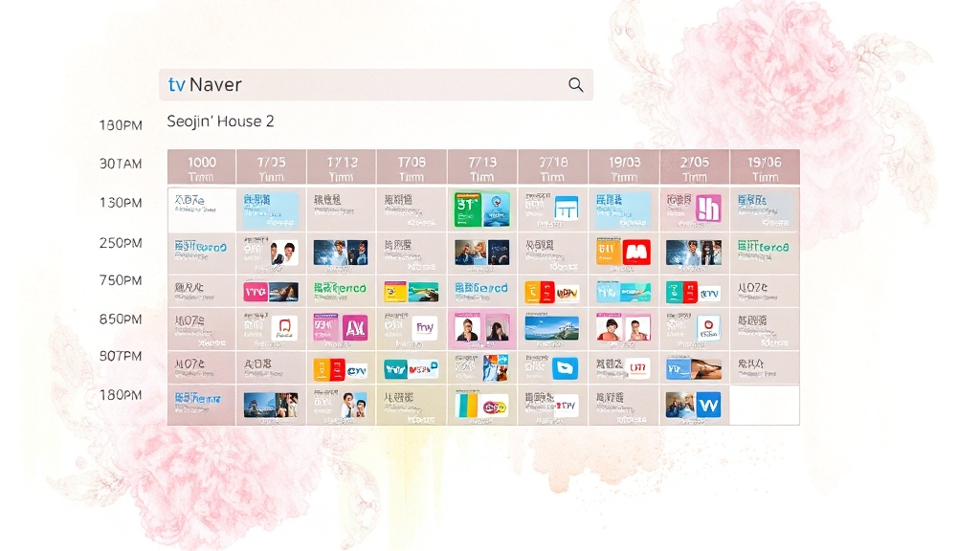The image size is (980, 551).
Task: Open the photo thumbnail beside the blue W
Action: pos(679,405)
